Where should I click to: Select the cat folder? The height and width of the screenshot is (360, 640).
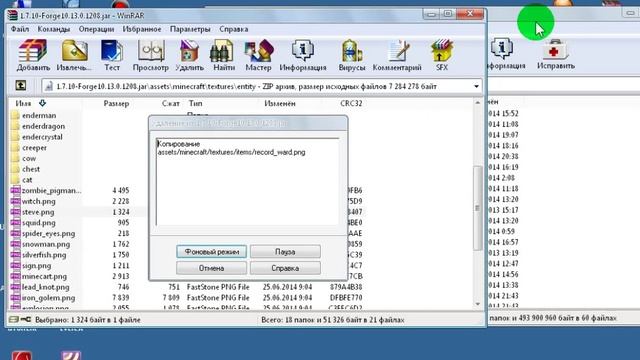21,180
